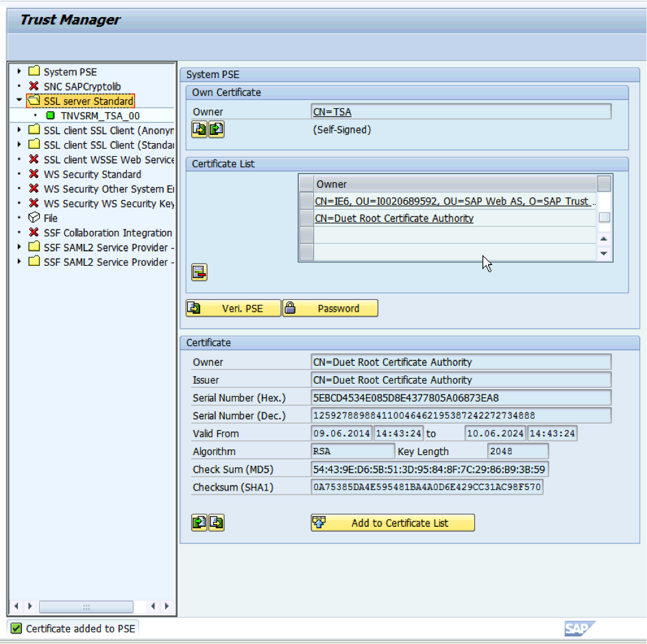Click Checksum (SHA1) field
Screen dimensions: 647x644
click(x=427, y=487)
